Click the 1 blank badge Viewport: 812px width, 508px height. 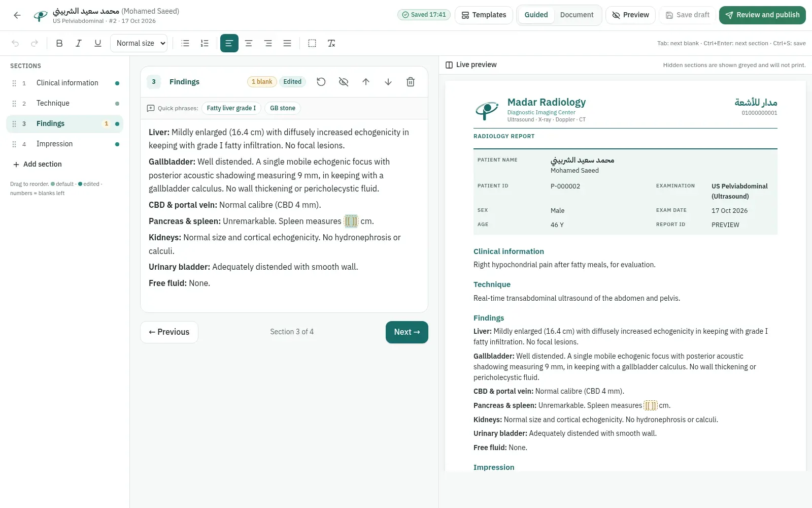pyautogui.click(x=262, y=82)
